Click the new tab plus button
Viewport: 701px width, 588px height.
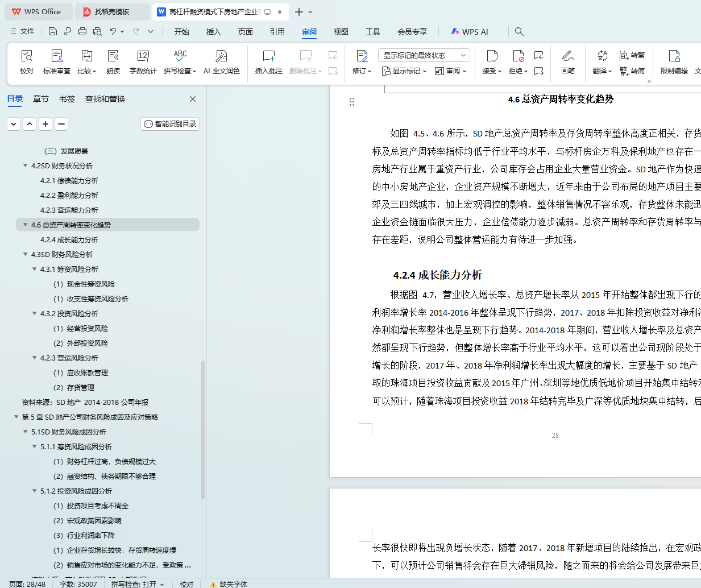(299, 11)
